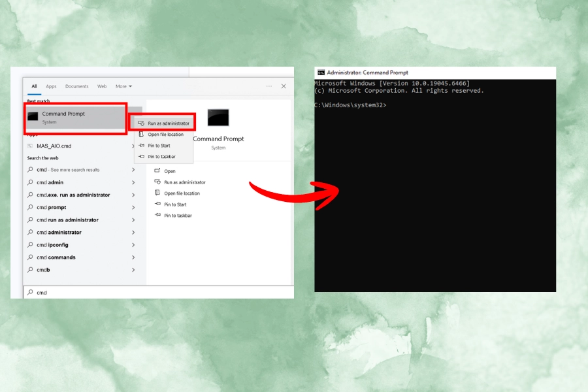Image resolution: width=588 pixels, height=392 pixels.
Task: Click the pin icon beside context Pin to Start
Action: pos(141,145)
